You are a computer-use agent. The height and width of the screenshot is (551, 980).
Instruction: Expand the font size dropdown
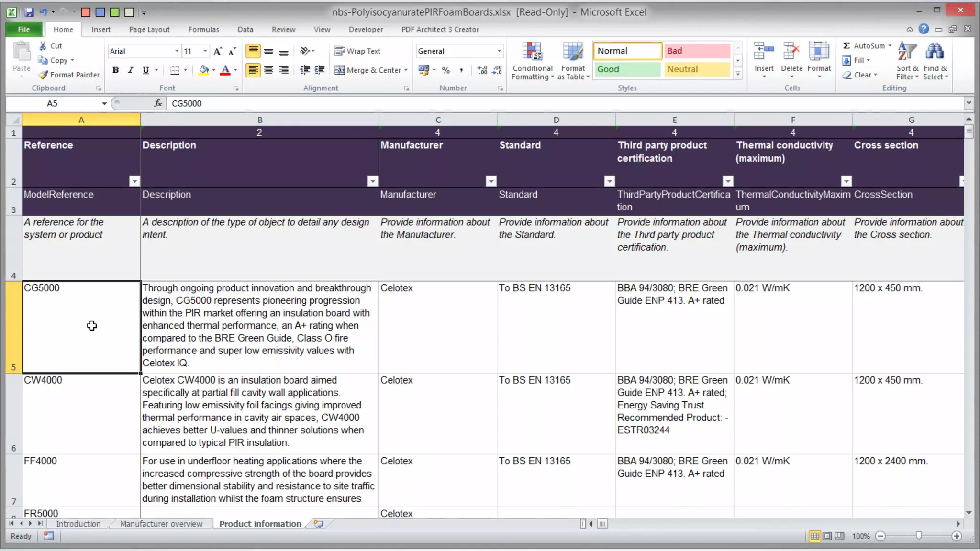point(205,51)
